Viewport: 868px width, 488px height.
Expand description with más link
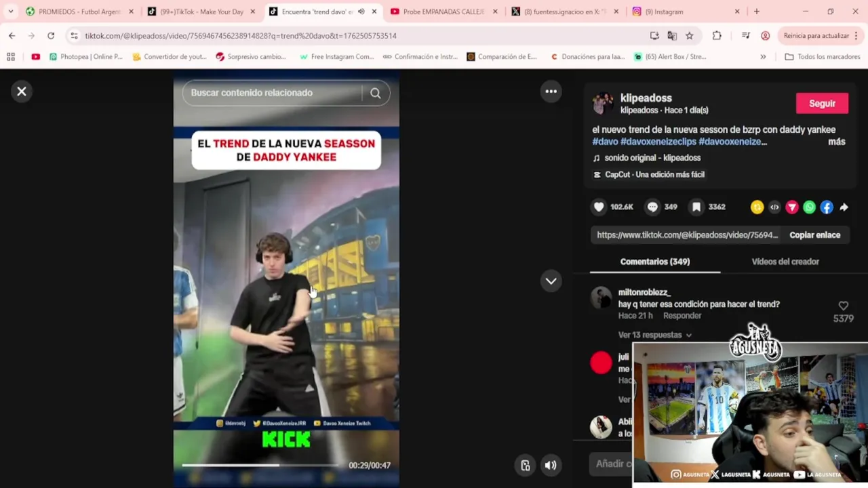coord(837,142)
